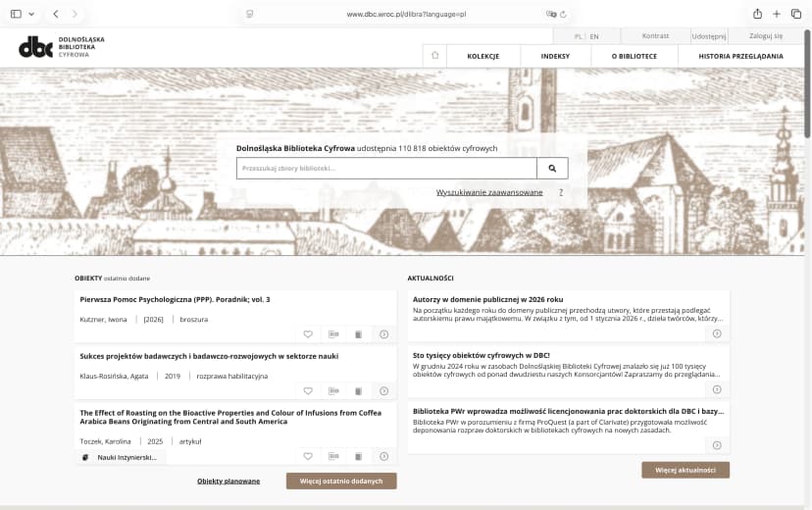This screenshot has height=510, width=812.
Task: Toggle the Safari sidebar icon
Action: (16, 14)
